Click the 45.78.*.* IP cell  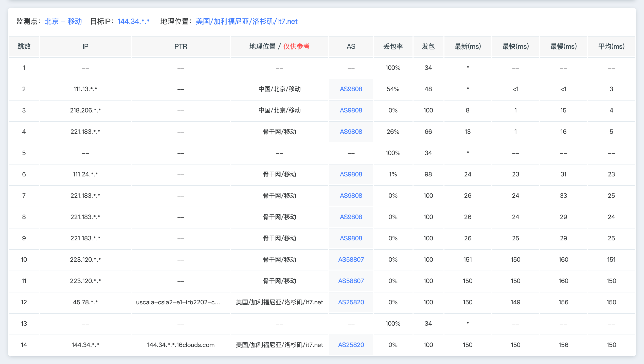click(x=85, y=302)
